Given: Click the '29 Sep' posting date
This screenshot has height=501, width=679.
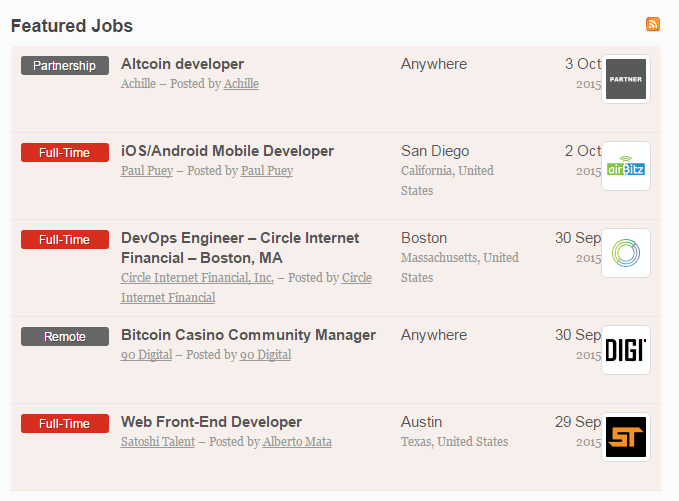Looking at the screenshot, I should pos(578,422).
